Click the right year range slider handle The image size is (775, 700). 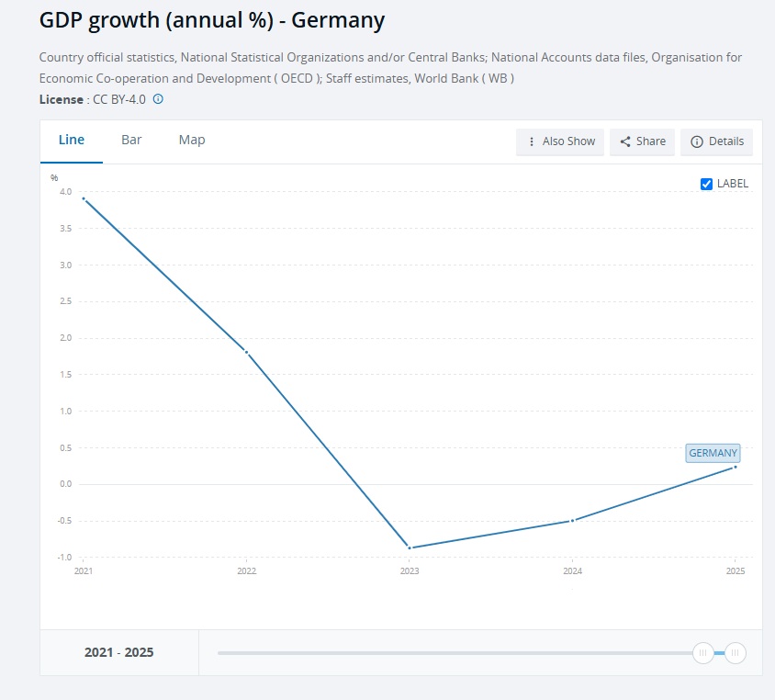[x=735, y=653]
